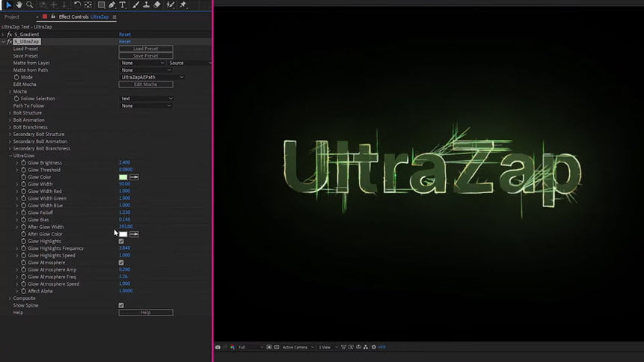
Task: Select the Roto Brush tool
Action: click(x=171, y=4)
